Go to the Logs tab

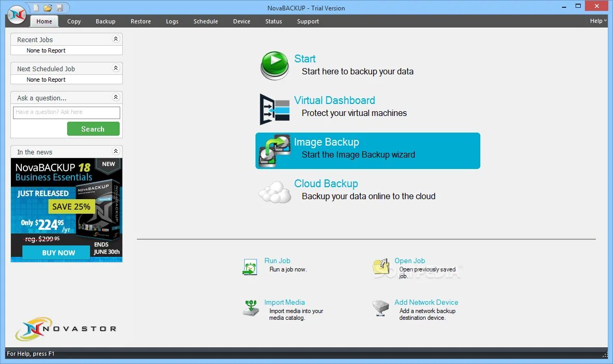coord(172,21)
